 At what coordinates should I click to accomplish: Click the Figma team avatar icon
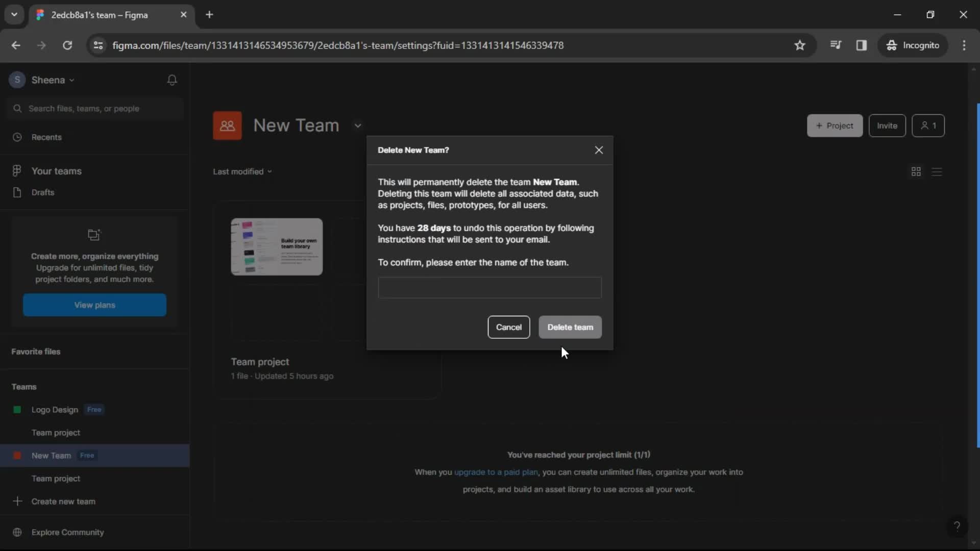(228, 125)
